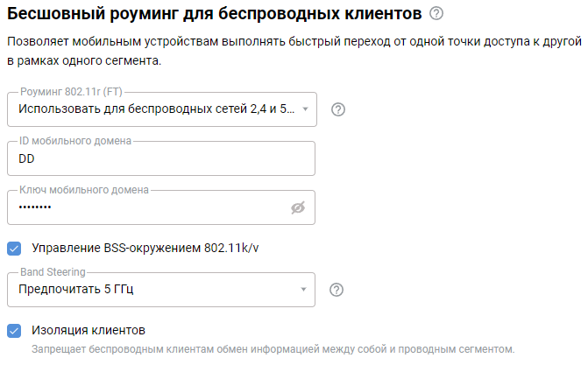Click hint text Запрещает беспроводным клиентам обмен
The height and width of the screenshot is (365, 588).
(273, 349)
